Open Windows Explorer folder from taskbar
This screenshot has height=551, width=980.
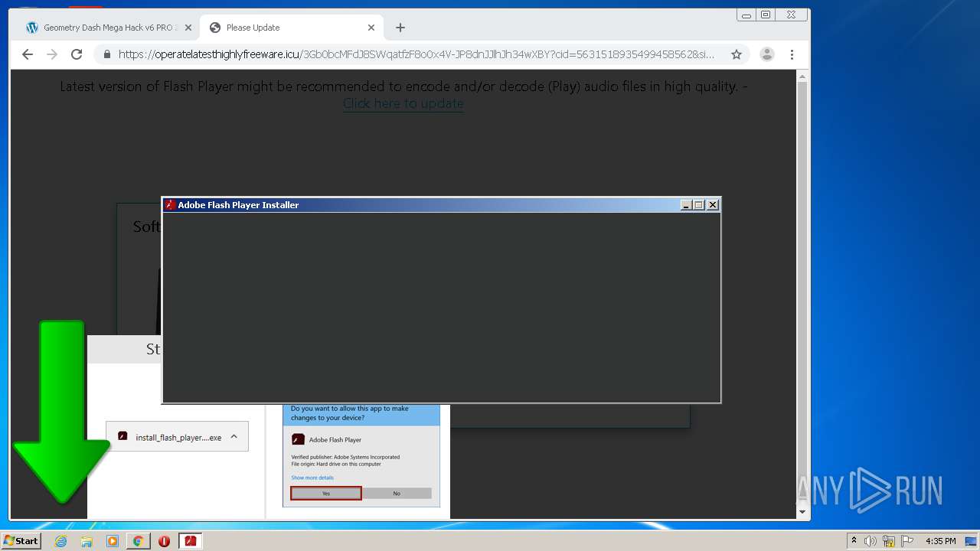[x=87, y=541]
